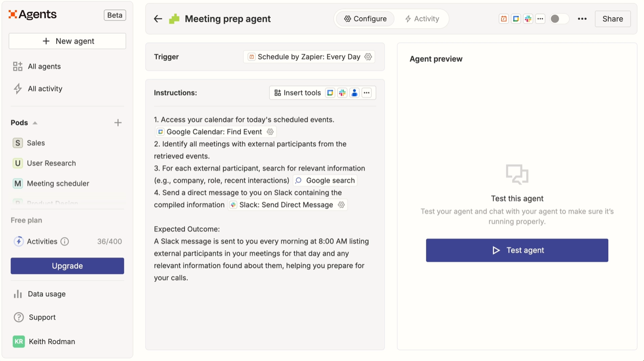Insert the Google Calendar tool into instructions
Screen dimensions: 644x361
(x=330, y=93)
